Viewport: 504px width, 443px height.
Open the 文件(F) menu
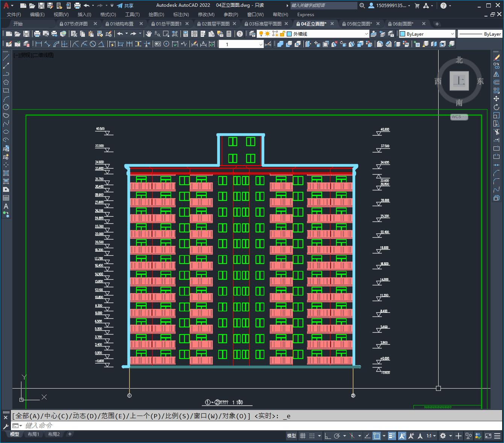point(14,14)
